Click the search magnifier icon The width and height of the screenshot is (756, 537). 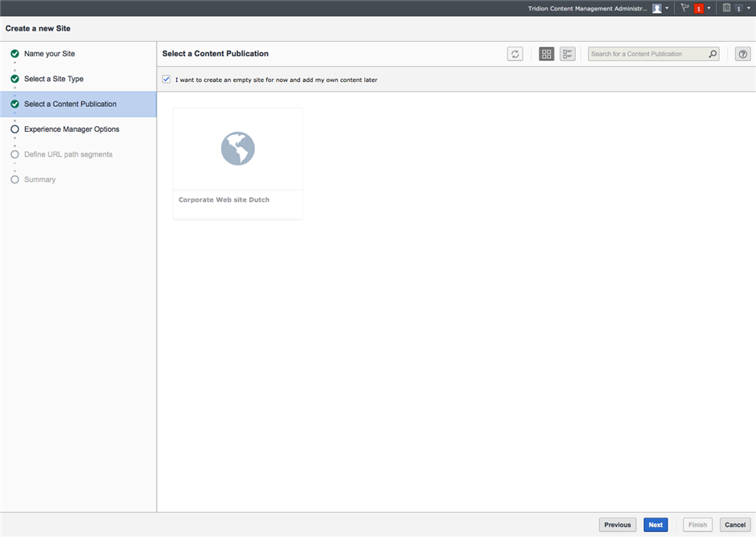tap(713, 54)
